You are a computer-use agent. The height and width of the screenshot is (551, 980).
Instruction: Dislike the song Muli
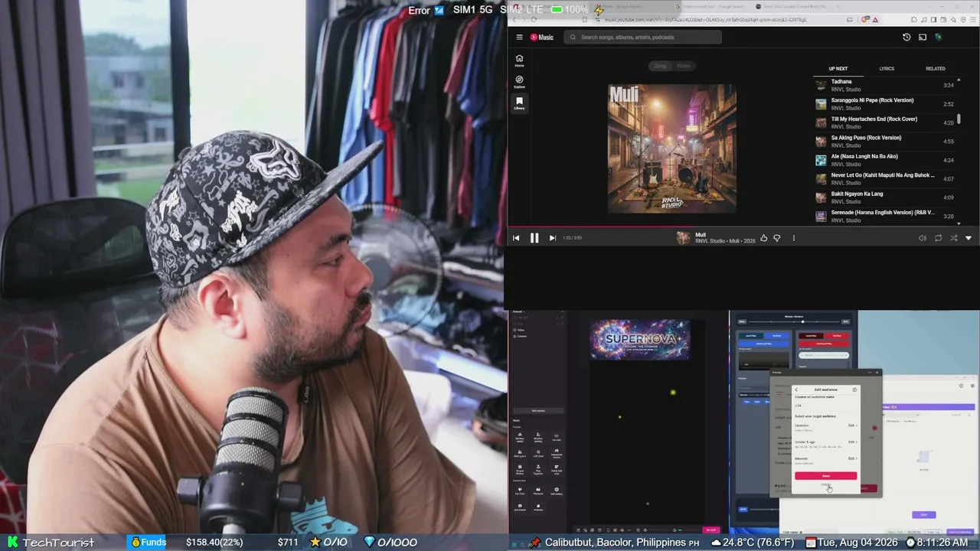pyautogui.click(x=777, y=238)
